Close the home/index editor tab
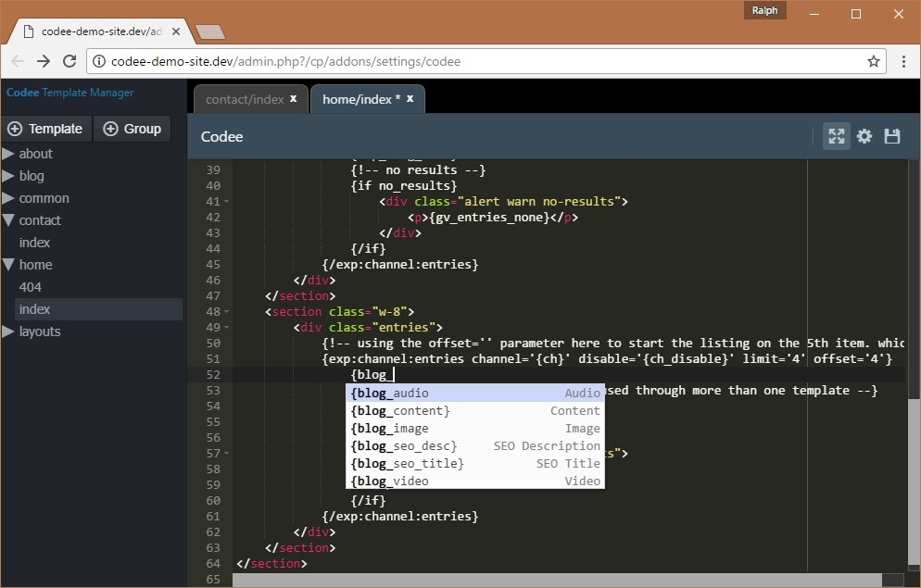921x588 pixels. coord(410,98)
